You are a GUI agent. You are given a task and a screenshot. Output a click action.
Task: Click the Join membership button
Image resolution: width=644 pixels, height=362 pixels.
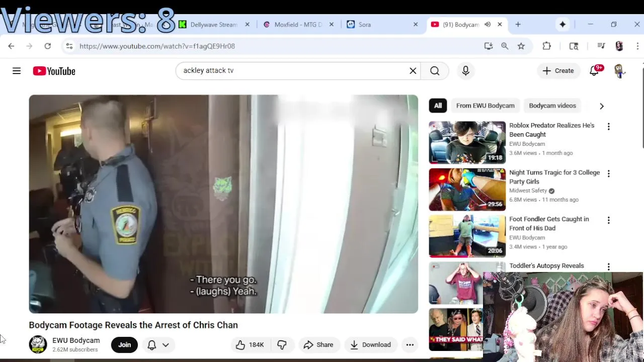[124, 344]
